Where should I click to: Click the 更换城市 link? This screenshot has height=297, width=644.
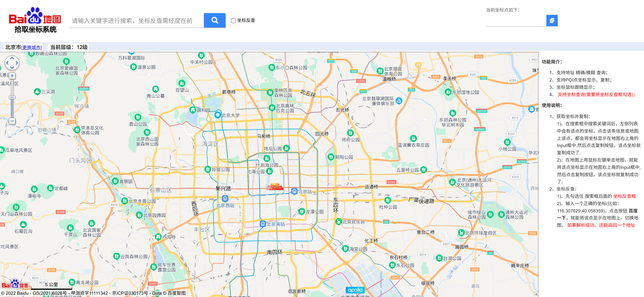[31, 47]
